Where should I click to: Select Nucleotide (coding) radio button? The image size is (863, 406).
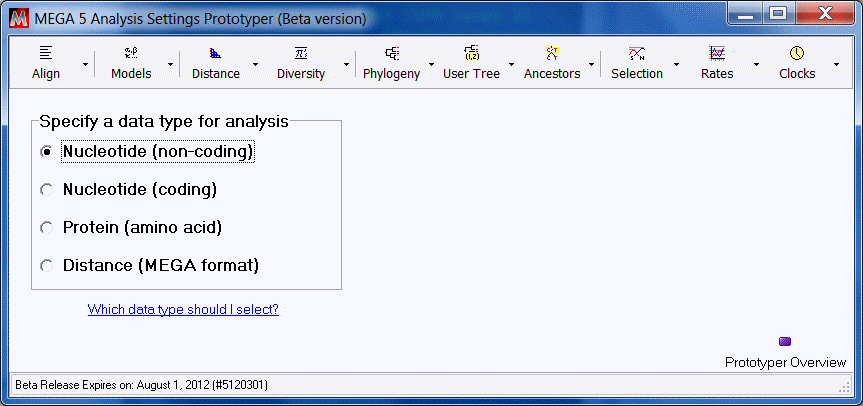coord(47,190)
